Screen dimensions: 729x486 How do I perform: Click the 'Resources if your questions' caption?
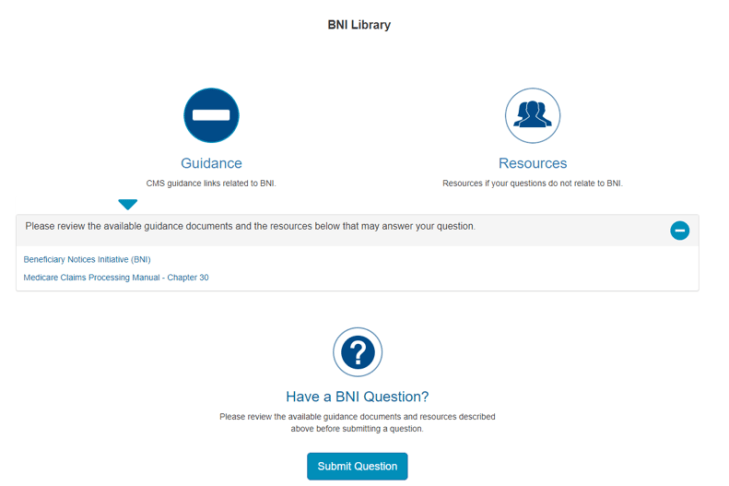(532, 183)
